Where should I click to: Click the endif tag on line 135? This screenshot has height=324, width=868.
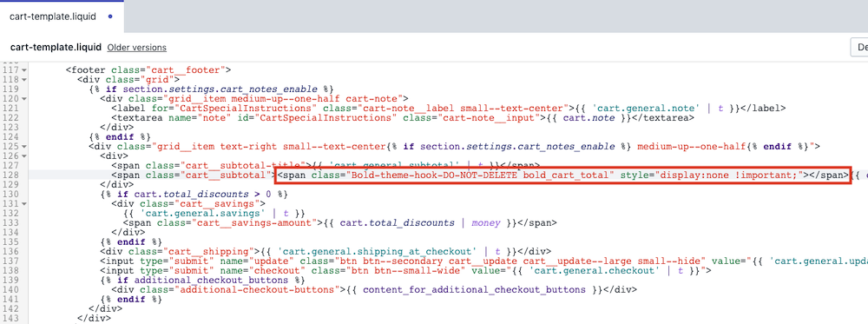132,242
